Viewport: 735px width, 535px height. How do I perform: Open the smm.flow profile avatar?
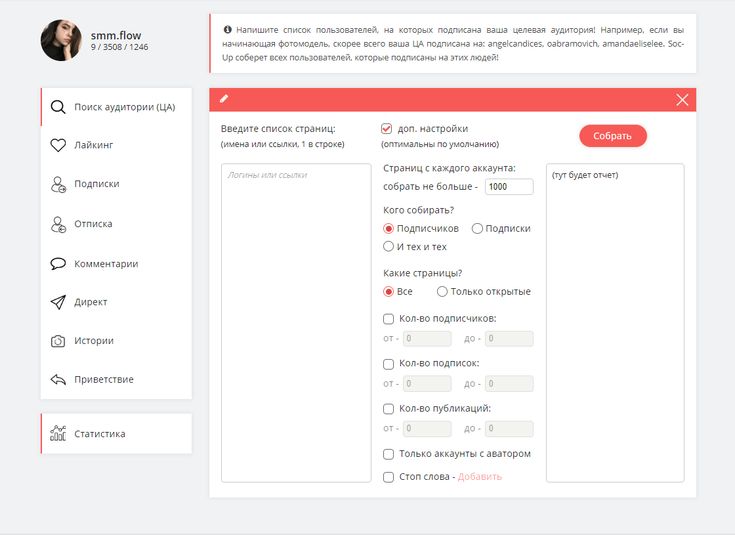click(x=61, y=40)
